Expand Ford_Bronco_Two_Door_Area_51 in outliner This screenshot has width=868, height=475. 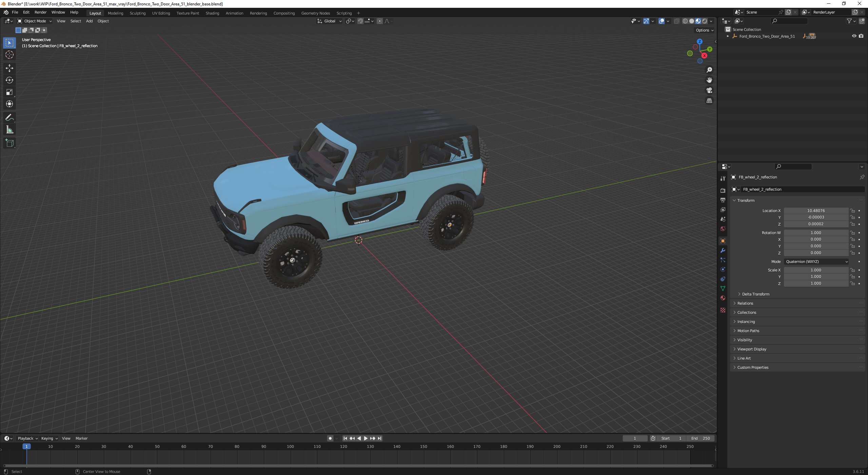tap(728, 36)
